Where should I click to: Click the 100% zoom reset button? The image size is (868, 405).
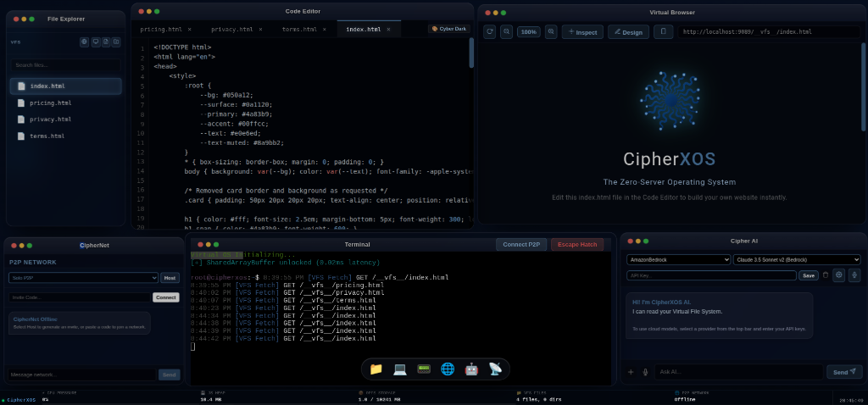point(529,32)
